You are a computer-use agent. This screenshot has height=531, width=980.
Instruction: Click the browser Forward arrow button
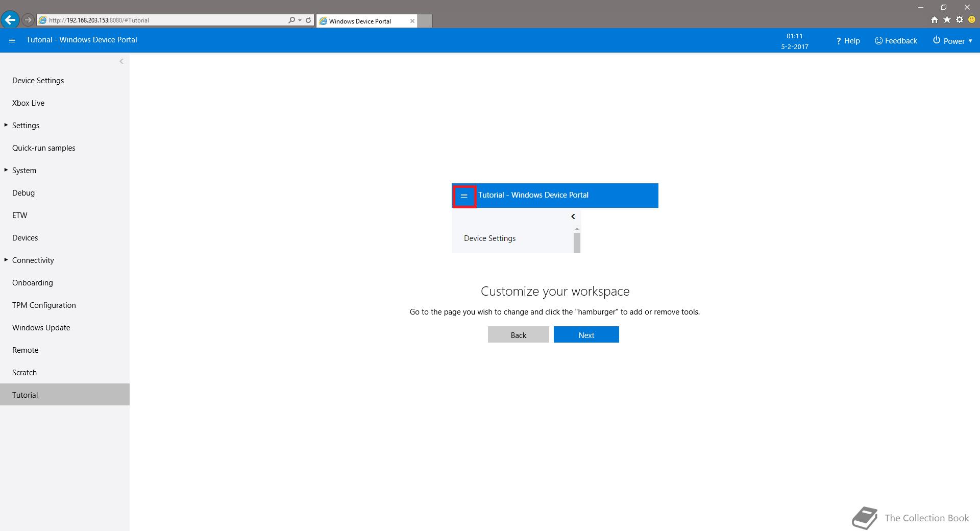[x=28, y=20]
